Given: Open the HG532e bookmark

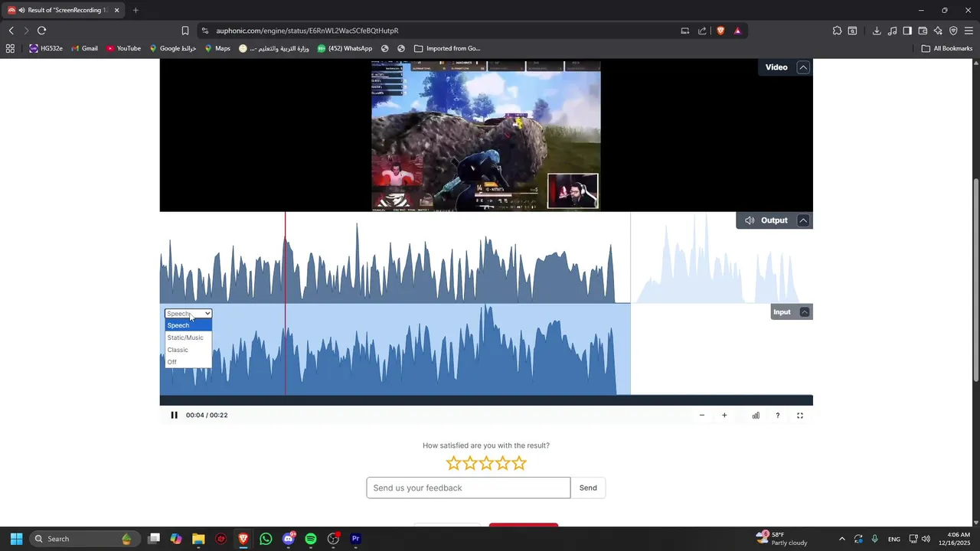Looking at the screenshot, I should (x=46, y=48).
